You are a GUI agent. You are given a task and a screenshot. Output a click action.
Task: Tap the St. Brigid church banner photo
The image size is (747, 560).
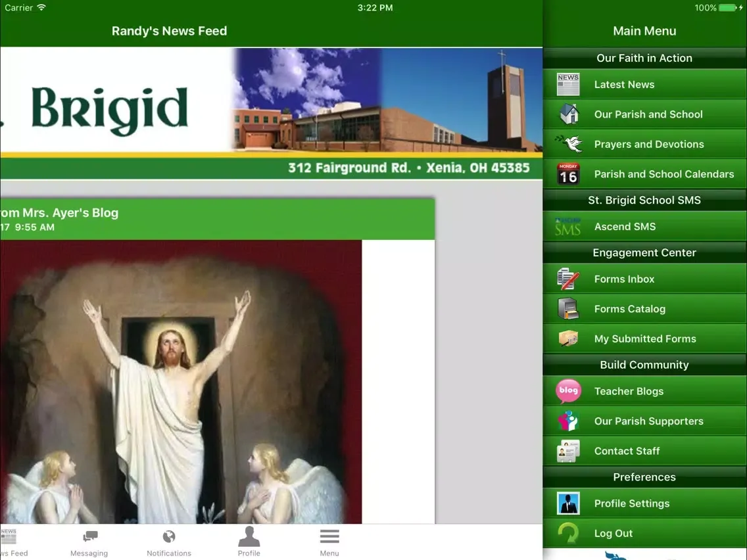[x=387, y=100]
